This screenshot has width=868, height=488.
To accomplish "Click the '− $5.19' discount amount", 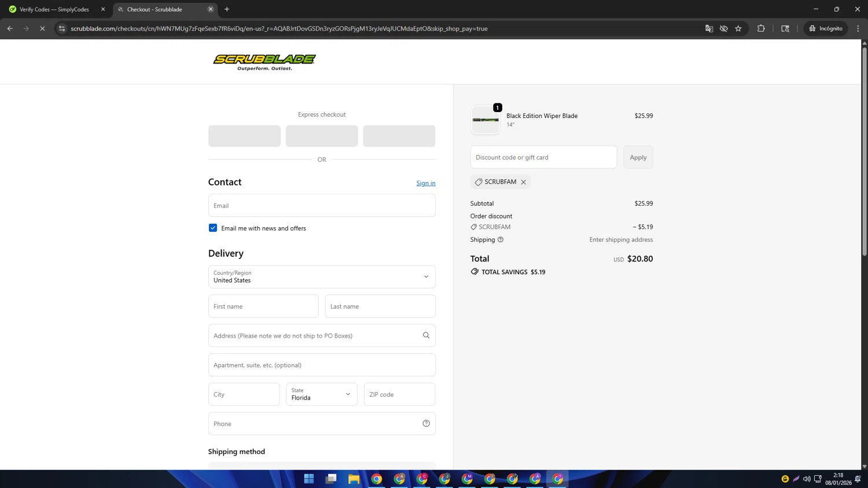I will 643,227.
